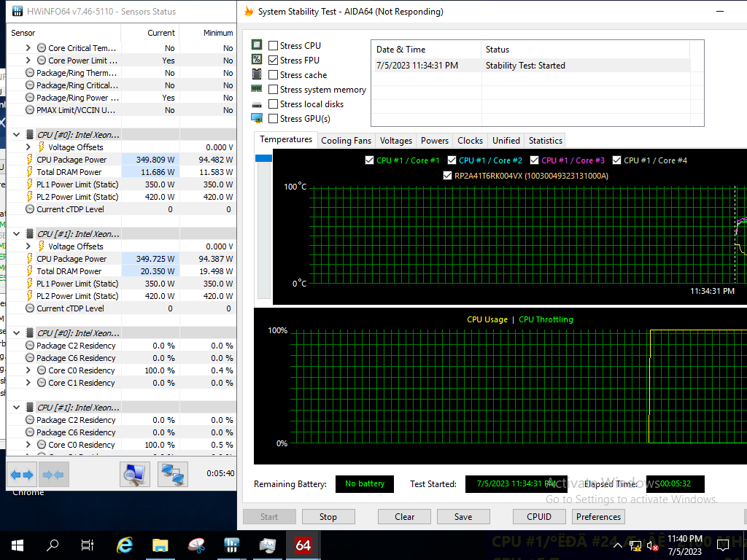Collapse the first CPU [#0] Intel Xeon power group
The width and height of the screenshot is (747, 560).
click(17, 135)
